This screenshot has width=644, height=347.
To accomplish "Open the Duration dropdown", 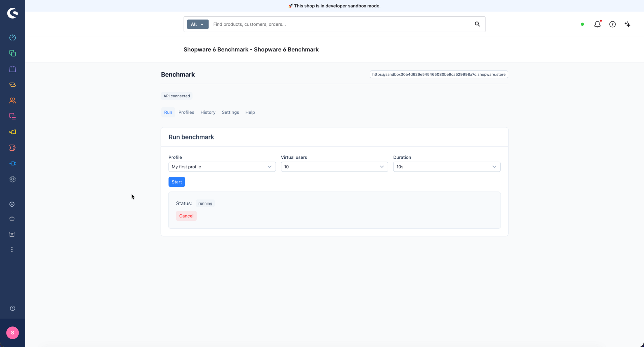I will pos(447,167).
